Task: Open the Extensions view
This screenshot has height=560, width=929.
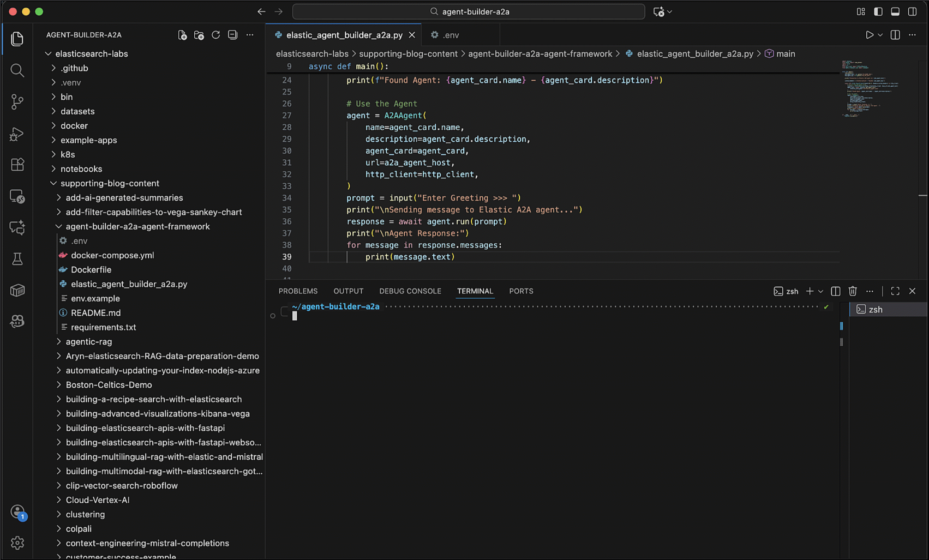Action: point(17,164)
